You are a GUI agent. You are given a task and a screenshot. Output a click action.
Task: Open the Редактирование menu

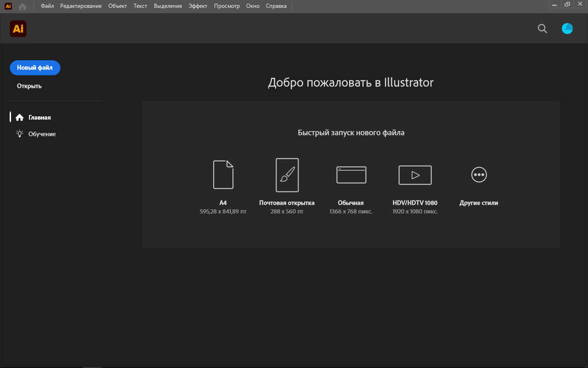coord(81,6)
